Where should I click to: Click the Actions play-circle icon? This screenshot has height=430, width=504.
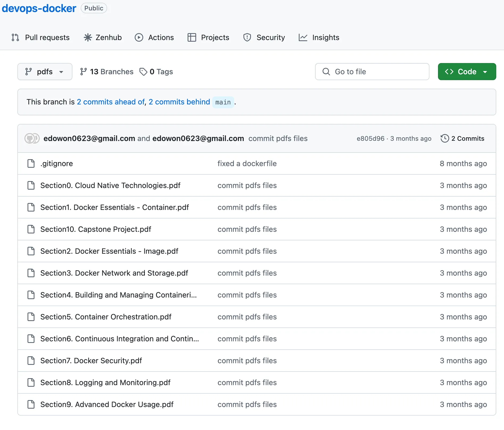[139, 37]
